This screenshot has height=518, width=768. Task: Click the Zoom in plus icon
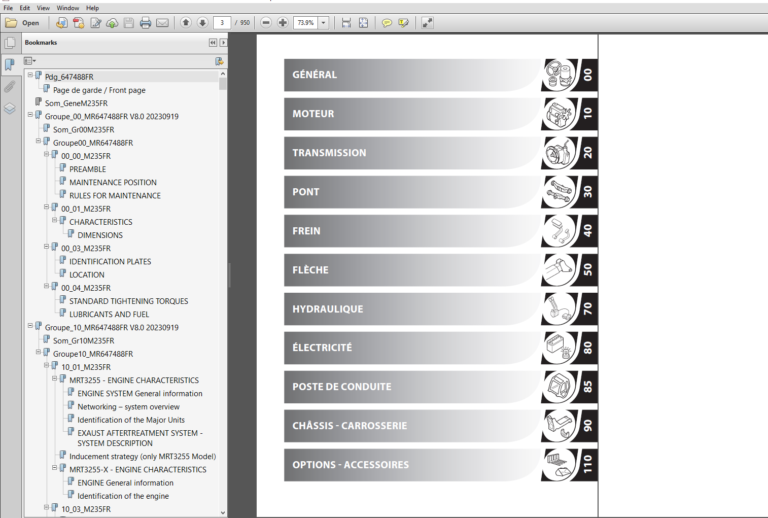283,23
